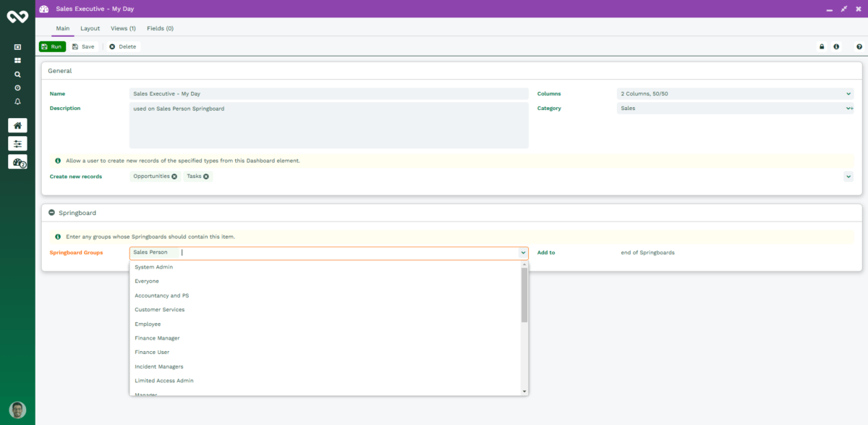Viewport: 868px width, 425px height.
Task: Open the apps grid icon in sidebar
Action: (17, 59)
